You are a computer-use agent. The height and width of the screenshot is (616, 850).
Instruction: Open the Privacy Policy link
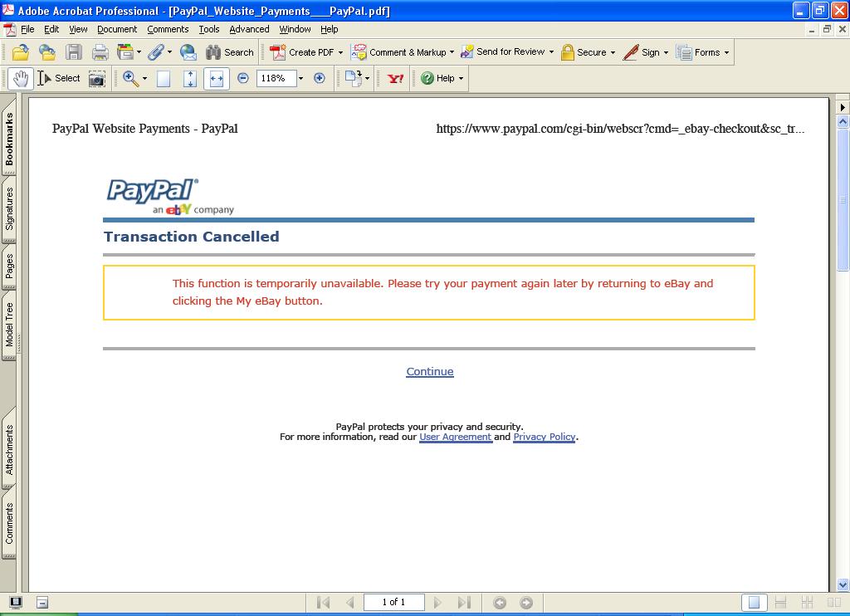(x=545, y=437)
